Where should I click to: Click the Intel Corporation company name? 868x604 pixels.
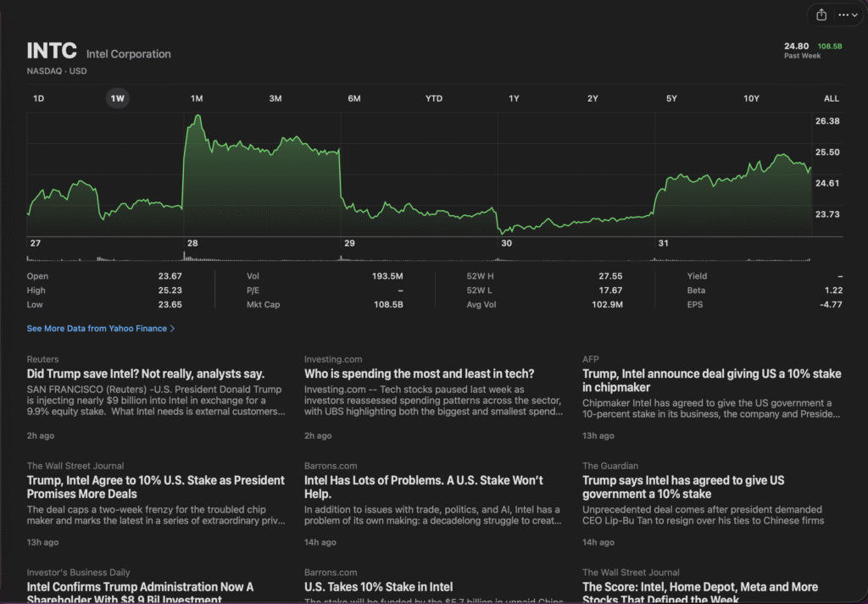pyautogui.click(x=129, y=54)
